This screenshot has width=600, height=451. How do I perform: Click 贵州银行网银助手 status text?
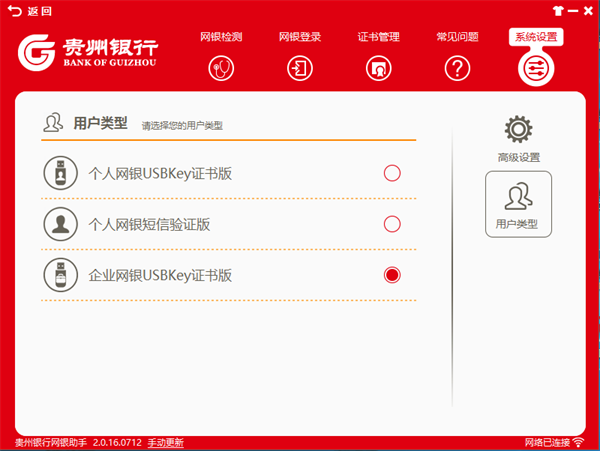click(x=51, y=443)
